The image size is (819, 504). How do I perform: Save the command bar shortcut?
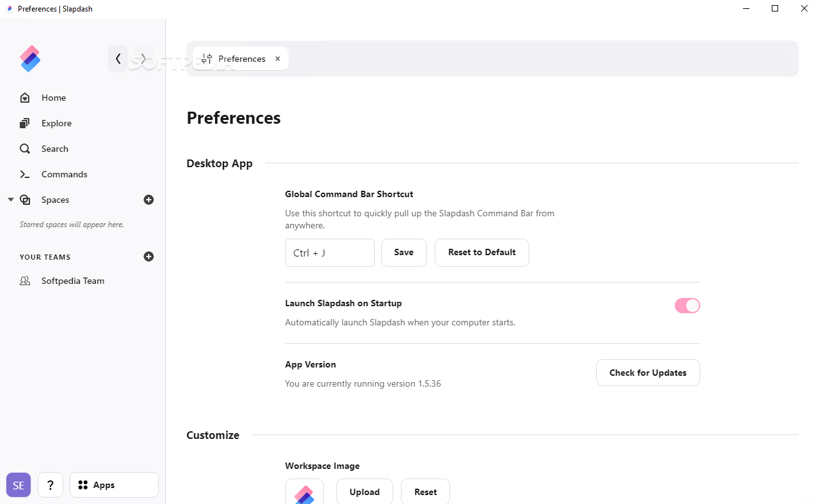pyautogui.click(x=404, y=253)
